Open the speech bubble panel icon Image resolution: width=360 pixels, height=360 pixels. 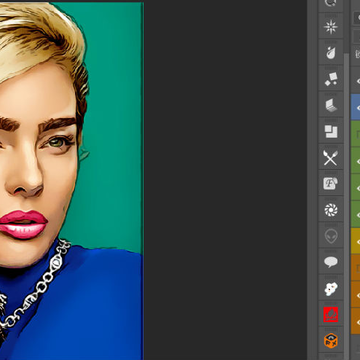click(331, 262)
